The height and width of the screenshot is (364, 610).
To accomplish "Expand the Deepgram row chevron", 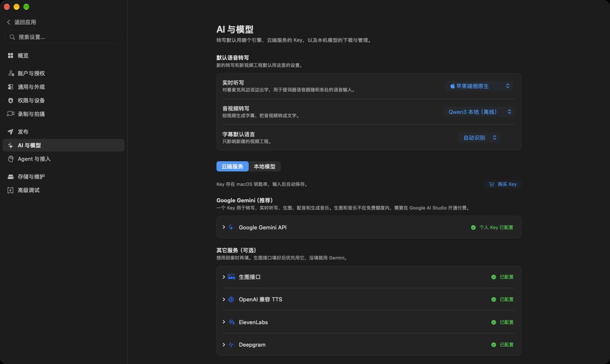I will pyautogui.click(x=224, y=345).
